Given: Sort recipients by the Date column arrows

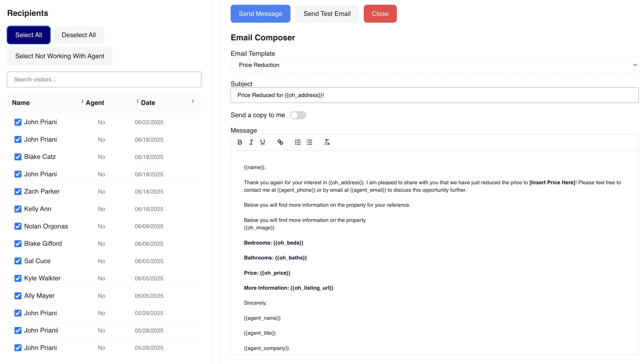Looking at the screenshot, I should tap(193, 101).
